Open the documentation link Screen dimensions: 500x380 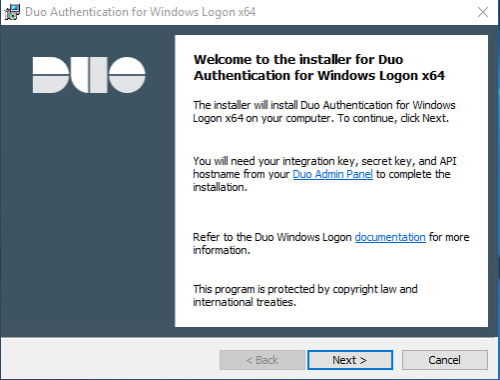click(x=390, y=237)
